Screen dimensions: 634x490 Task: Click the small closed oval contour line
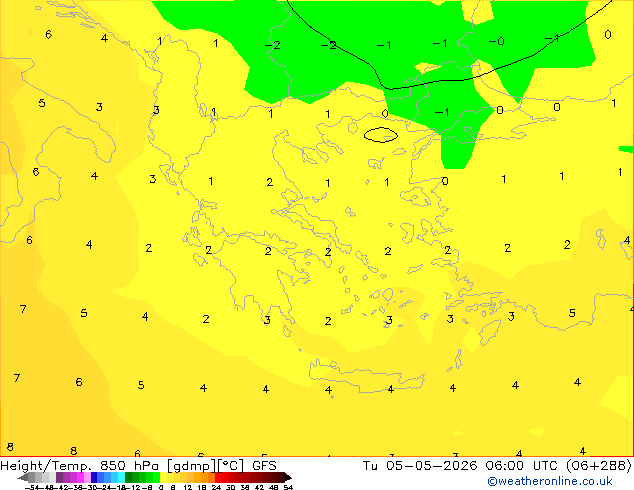click(380, 135)
